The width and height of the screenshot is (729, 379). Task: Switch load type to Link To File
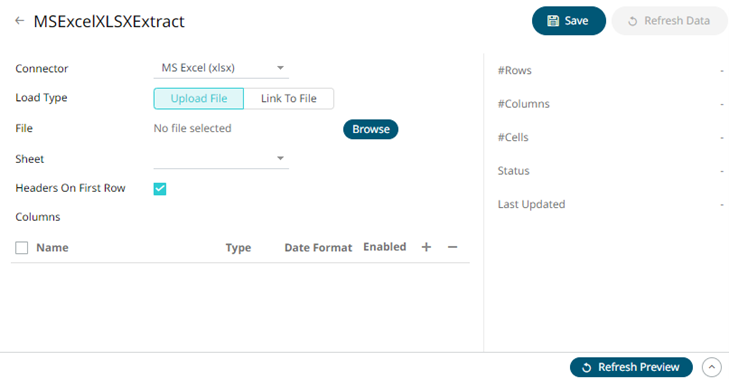(x=288, y=99)
